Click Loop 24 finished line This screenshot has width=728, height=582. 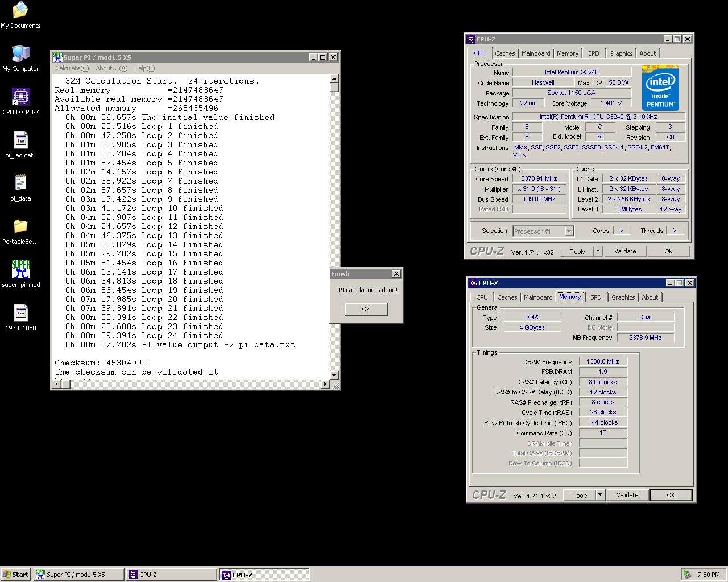tap(144, 335)
